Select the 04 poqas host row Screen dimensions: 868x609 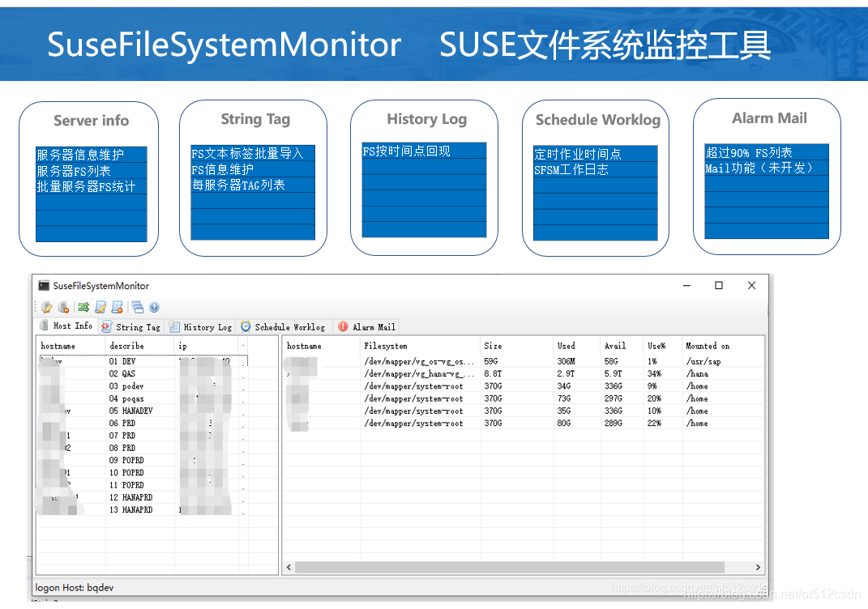[143, 398]
